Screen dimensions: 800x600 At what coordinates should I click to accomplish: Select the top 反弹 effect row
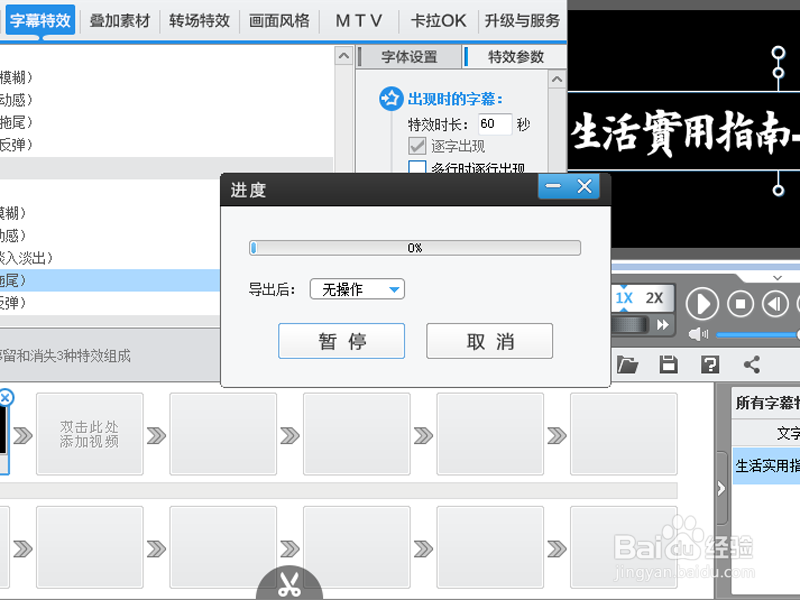coord(166,144)
